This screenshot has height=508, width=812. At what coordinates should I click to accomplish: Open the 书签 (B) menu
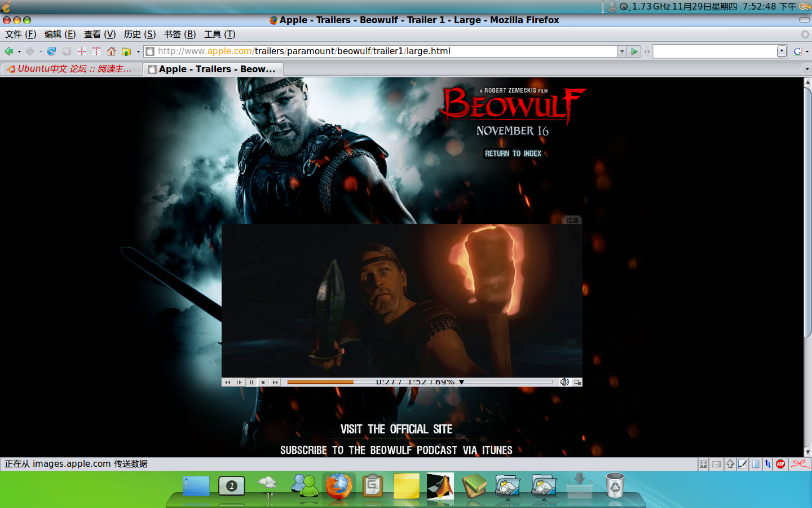point(180,34)
